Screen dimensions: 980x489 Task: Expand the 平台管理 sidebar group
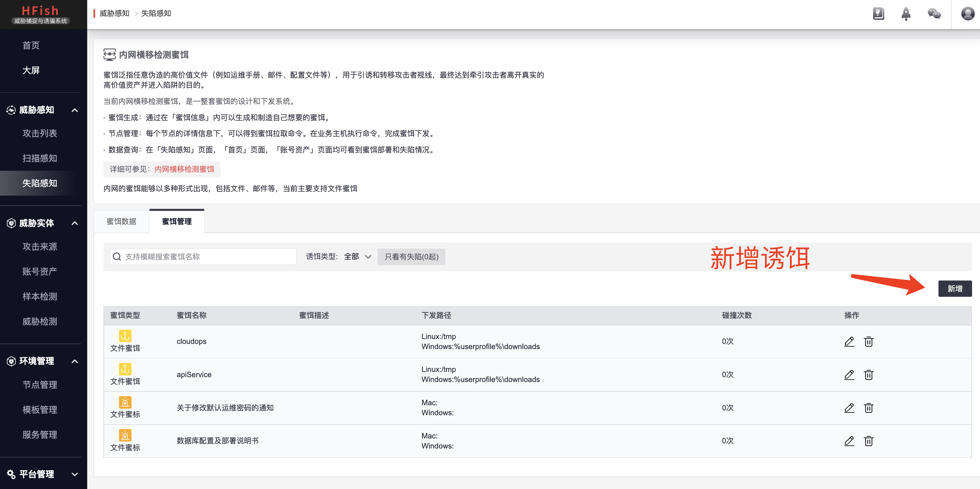pos(74,474)
